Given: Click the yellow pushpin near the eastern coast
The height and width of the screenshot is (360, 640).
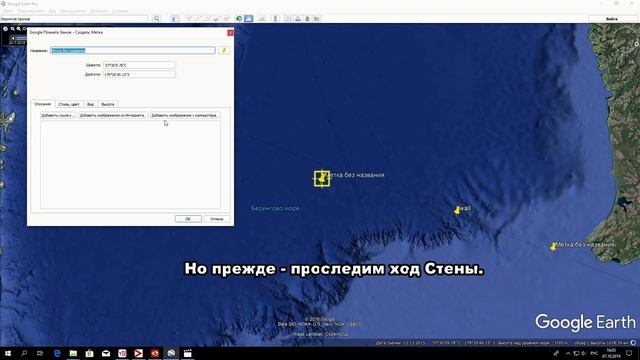Looking at the screenshot, I should pos(553,247).
